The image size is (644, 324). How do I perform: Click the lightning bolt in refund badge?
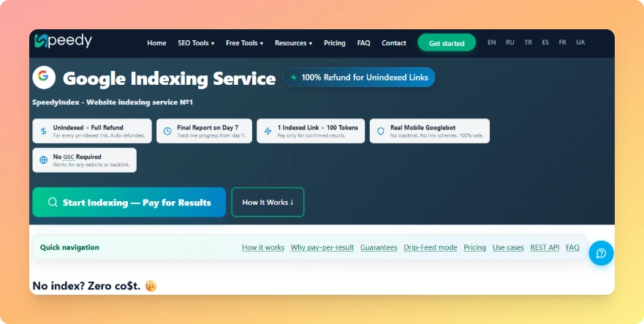click(294, 78)
